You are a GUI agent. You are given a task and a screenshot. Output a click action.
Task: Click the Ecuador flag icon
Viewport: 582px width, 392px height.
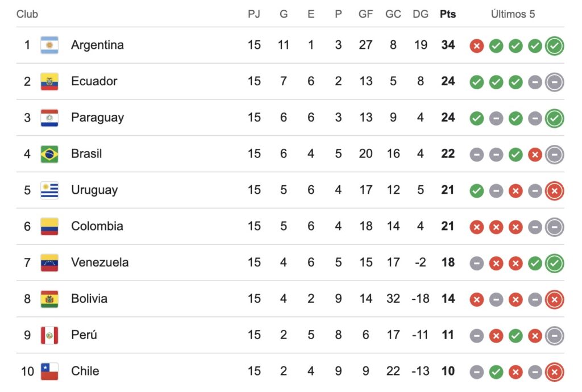point(49,81)
